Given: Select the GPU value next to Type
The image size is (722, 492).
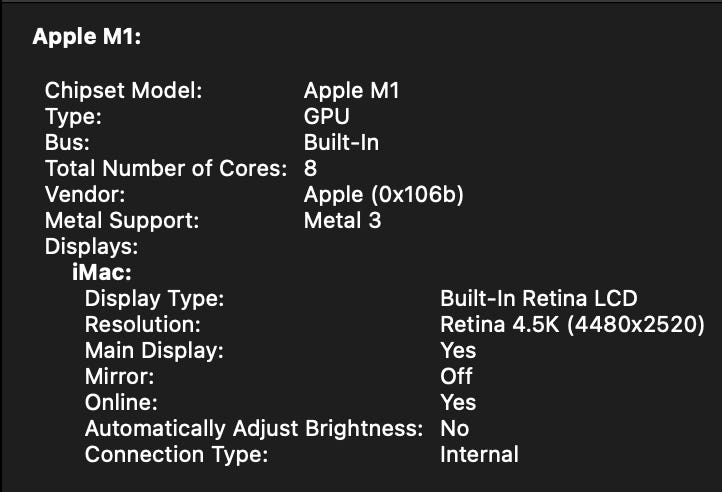Looking at the screenshot, I should point(326,117).
